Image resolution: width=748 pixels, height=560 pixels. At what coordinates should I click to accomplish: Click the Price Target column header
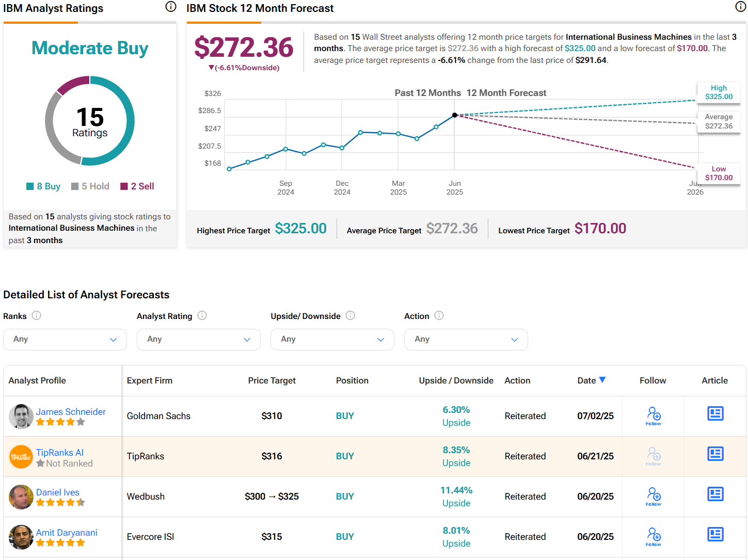[x=272, y=380]
